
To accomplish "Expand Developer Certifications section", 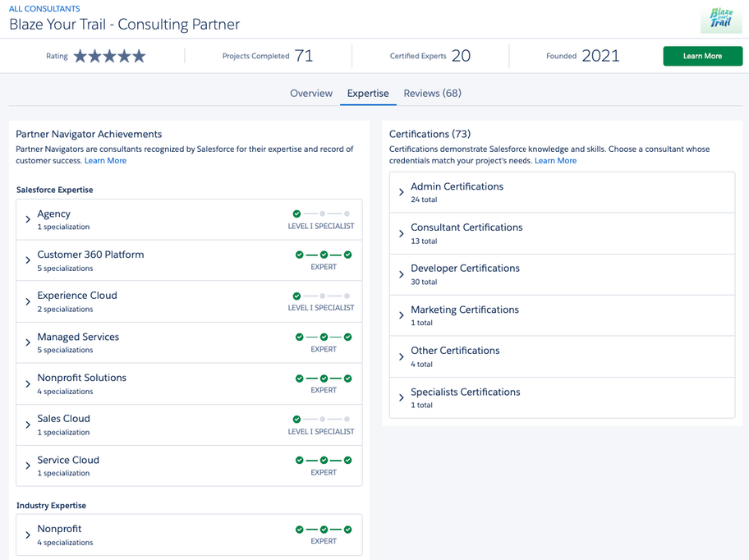I will [402, 274].
